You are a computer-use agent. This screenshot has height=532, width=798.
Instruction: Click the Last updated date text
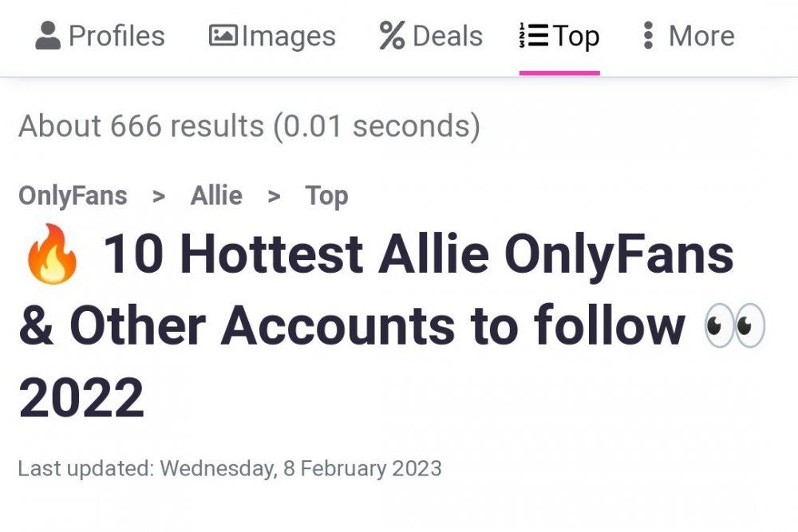(230, 467)
